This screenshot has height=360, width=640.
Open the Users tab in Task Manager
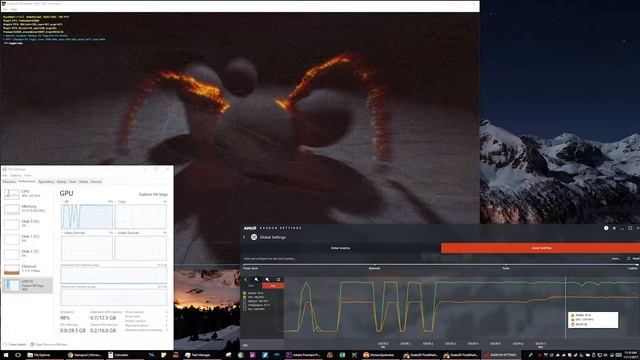point(73,182)
